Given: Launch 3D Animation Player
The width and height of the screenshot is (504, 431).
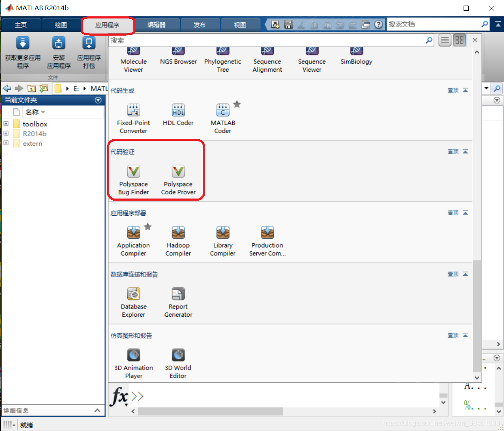Looking at the screenshot, I should click(133, 364).
